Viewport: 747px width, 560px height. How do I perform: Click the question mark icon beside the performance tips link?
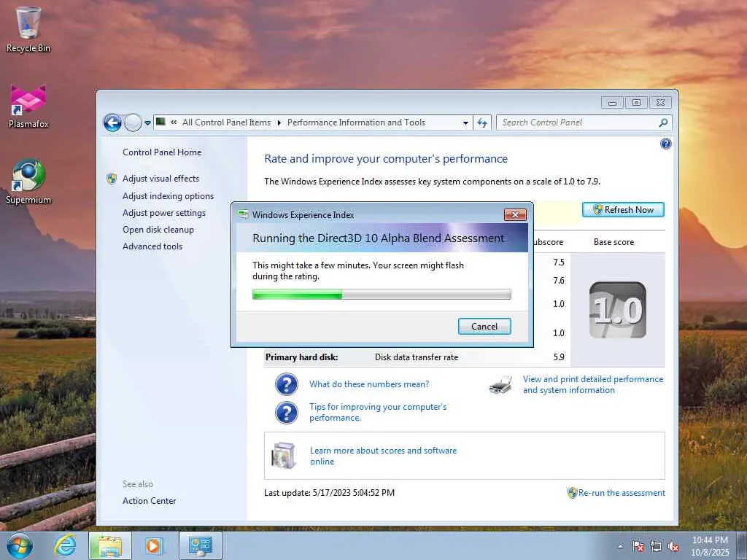[x=286, y=413]
